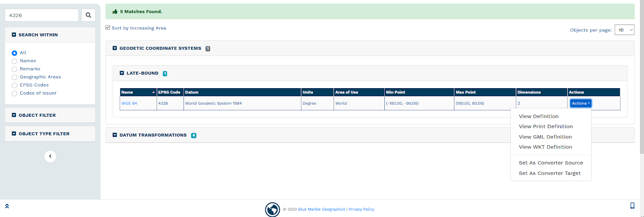Open the Blue Marble Geographics link
Image resolution: width=644 pixels, height=217 pixels.
[x=322, y=209]
